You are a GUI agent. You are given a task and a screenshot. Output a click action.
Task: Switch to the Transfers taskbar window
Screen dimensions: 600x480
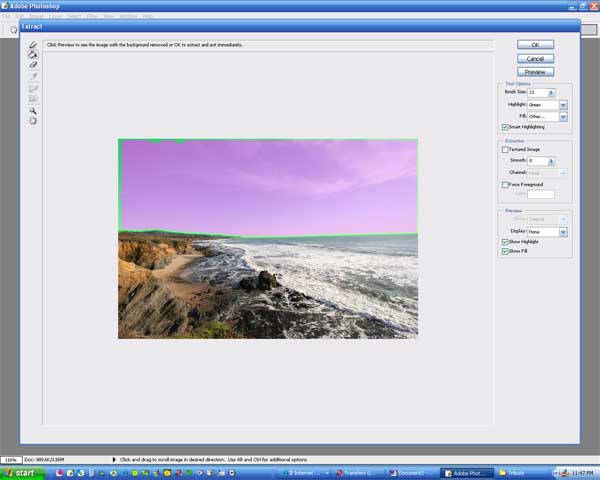point(358,473)
